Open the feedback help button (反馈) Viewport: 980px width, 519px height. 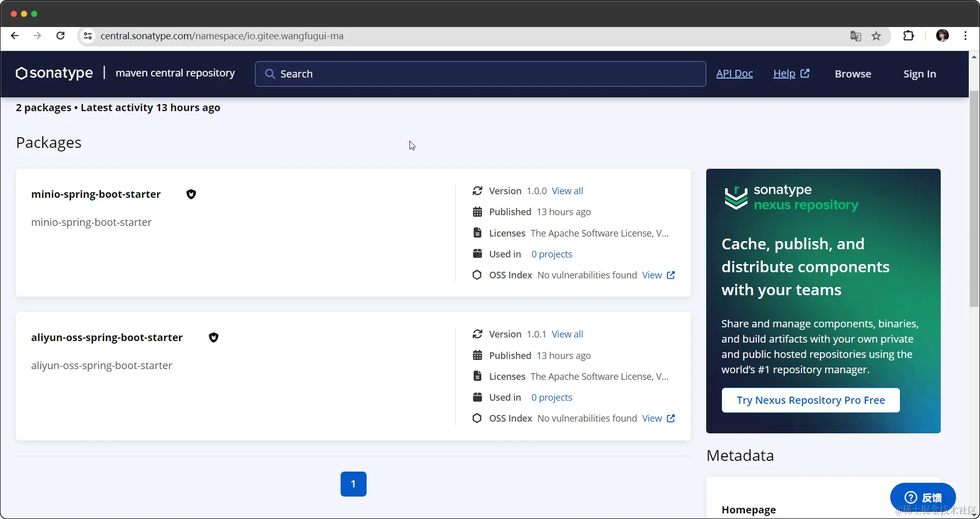[x=923, y=498]
